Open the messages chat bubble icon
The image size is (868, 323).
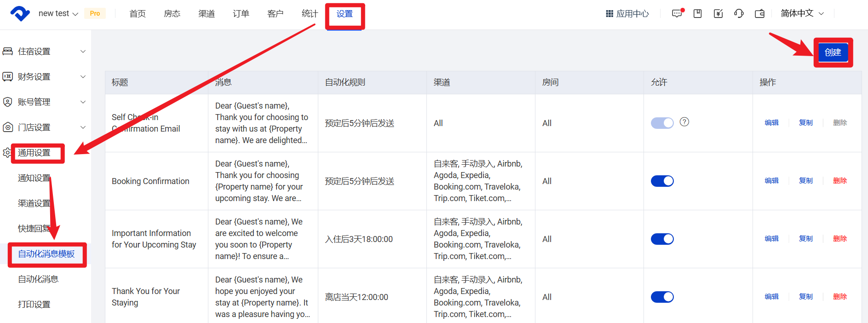pyautogui.click(x=678, y=13)
